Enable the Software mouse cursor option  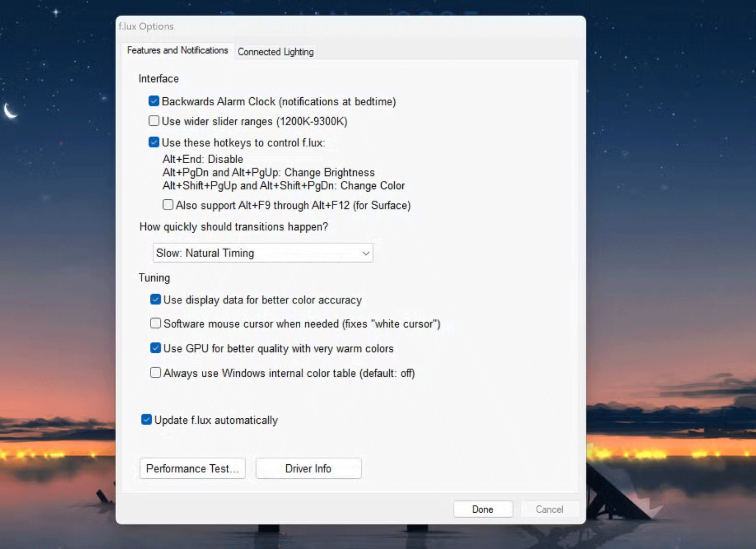(x=156, y=323)
